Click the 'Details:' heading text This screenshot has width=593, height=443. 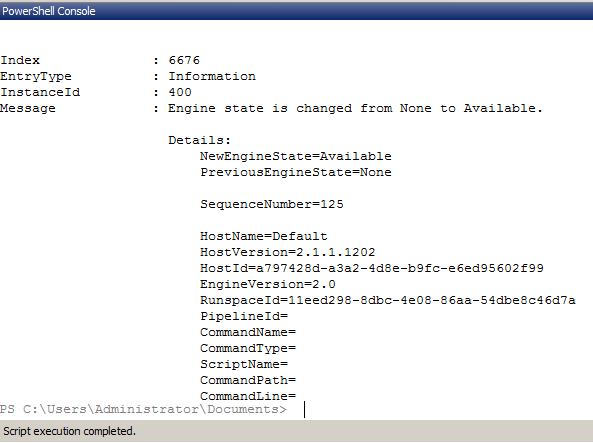coord(199,140)
